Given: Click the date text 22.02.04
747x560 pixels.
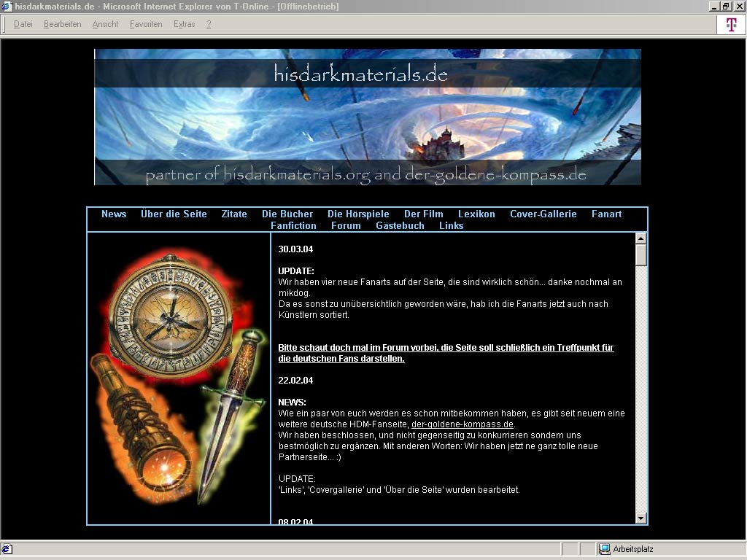Looking at the screenshot, I should (x=295, y=381).
